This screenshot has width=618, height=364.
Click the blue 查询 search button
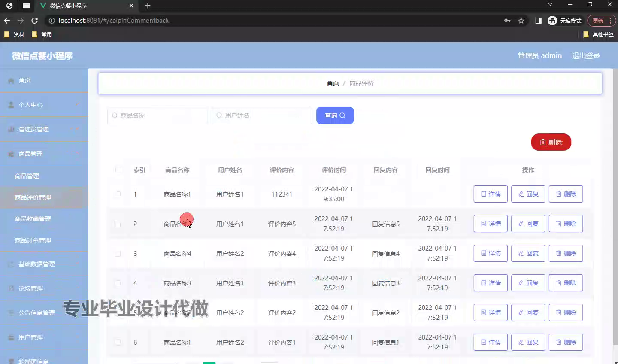(335, 115)
